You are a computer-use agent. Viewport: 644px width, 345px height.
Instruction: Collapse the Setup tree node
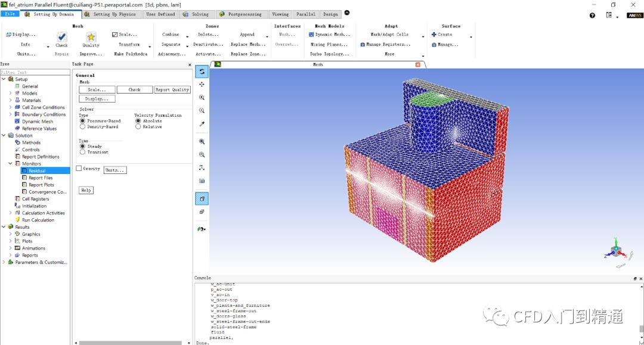(x=4, y=79)
